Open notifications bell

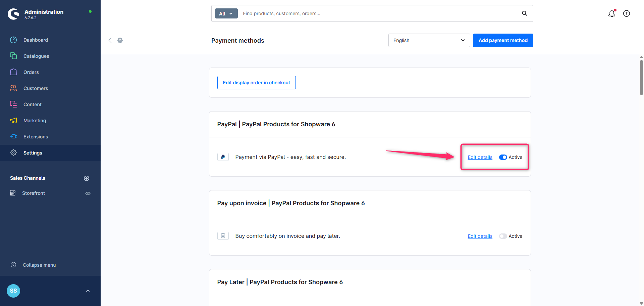612,13
